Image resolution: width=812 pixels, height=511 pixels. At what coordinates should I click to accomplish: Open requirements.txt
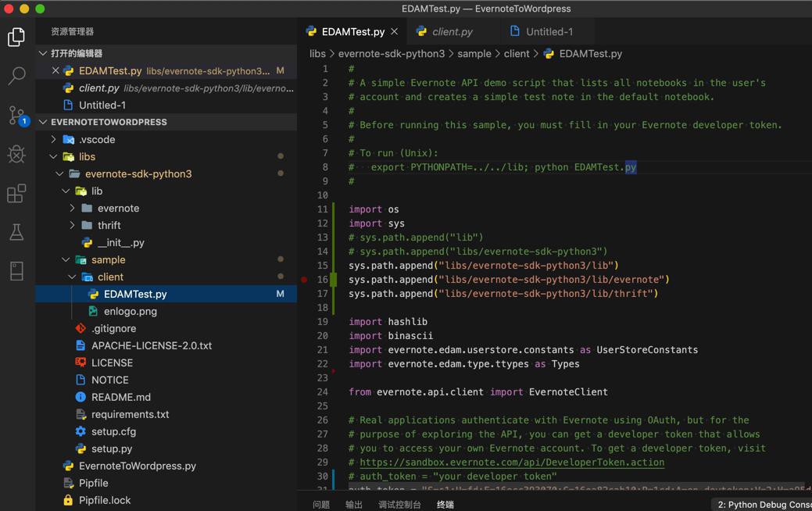point(166,414)
